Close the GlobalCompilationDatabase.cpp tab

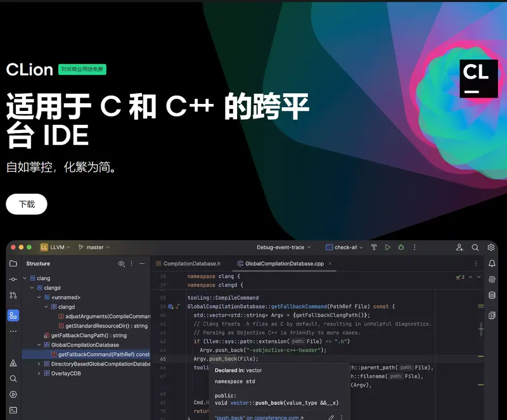coord(330,264)
